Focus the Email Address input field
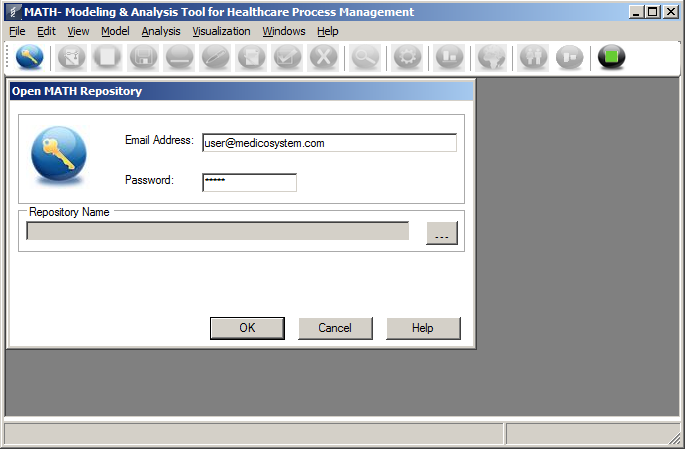The height and width of the screenshot is (450, 686). click(329, 143)
